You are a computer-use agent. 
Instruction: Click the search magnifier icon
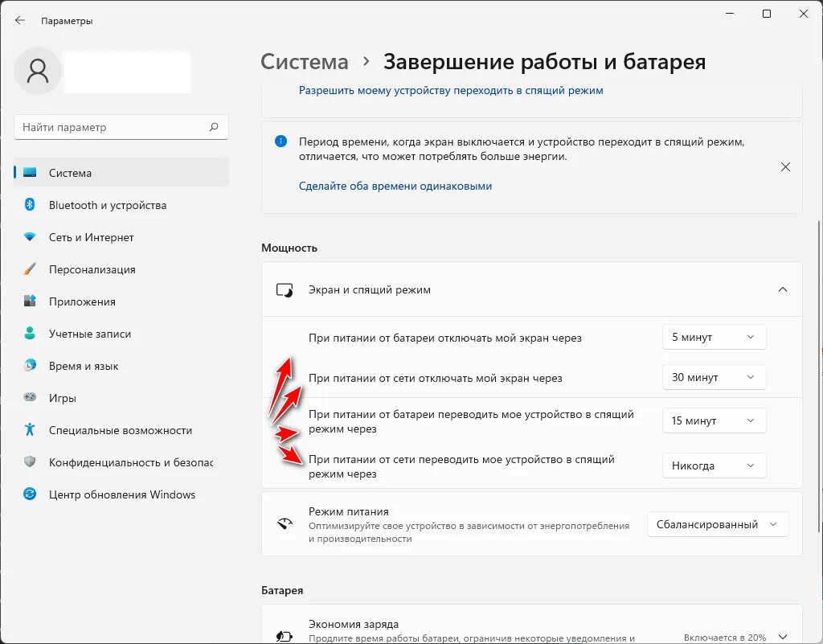pos(214,127)
